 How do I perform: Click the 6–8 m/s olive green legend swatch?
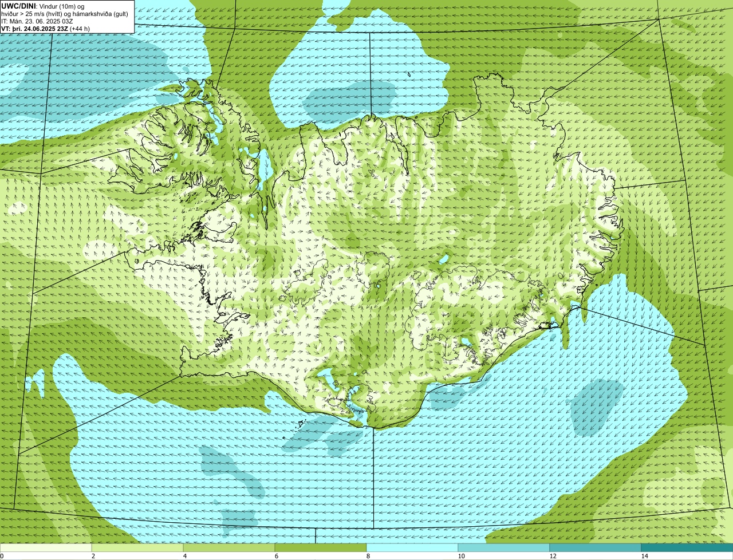pos(321,547)
